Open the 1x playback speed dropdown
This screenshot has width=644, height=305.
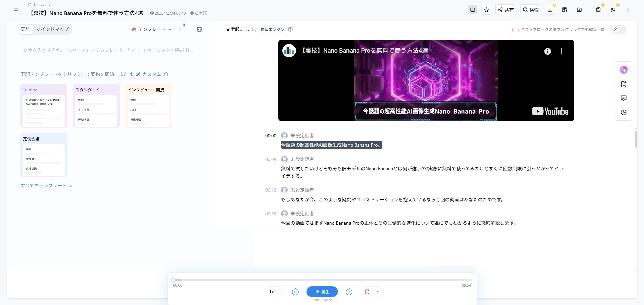[x=273, y=292]
